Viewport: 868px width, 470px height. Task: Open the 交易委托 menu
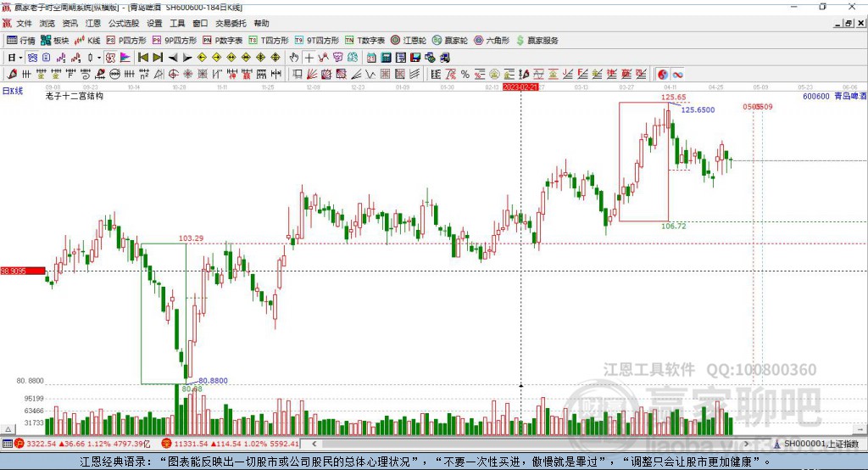tap(231, 23)
